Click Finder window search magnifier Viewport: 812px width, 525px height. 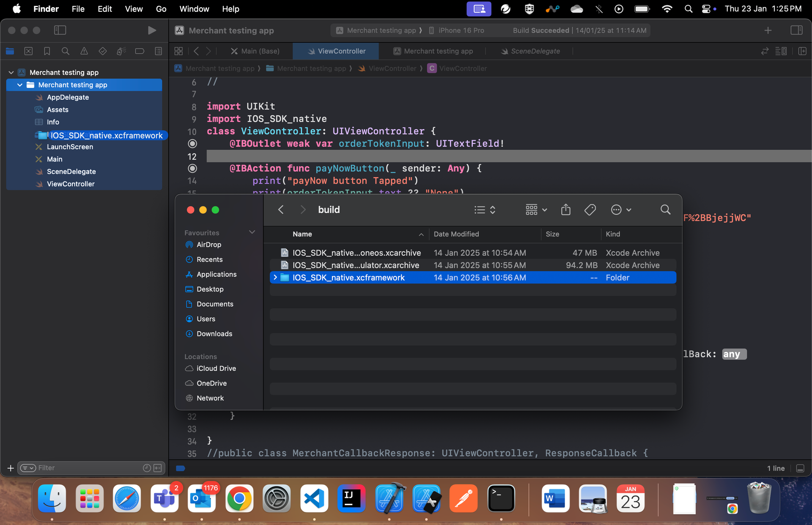point(665,210)
